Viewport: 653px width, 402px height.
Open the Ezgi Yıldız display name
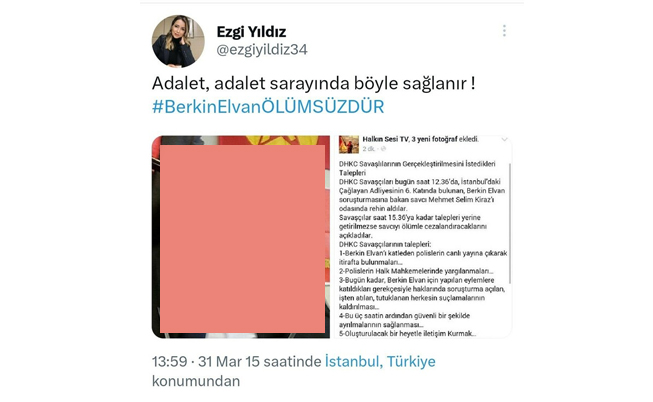coord(251,32)
